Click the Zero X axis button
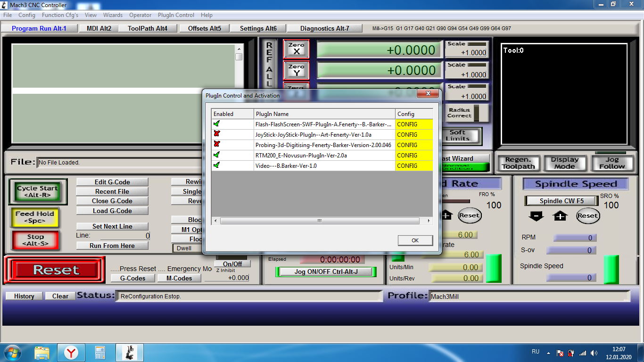The height and width of the screenshot is (362, 644). 296,49
